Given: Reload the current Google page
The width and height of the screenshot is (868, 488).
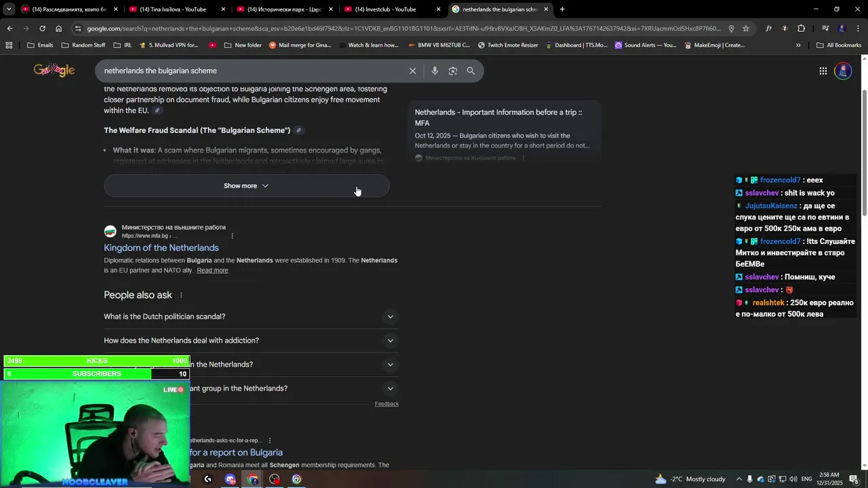Looking at the screenshot, I should (42, 28).
